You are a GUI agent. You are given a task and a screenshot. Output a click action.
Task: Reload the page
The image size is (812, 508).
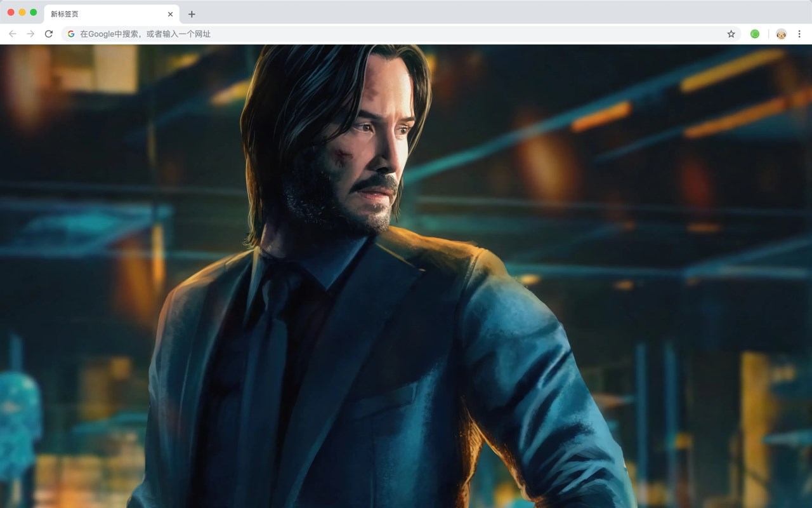[49, 34]
